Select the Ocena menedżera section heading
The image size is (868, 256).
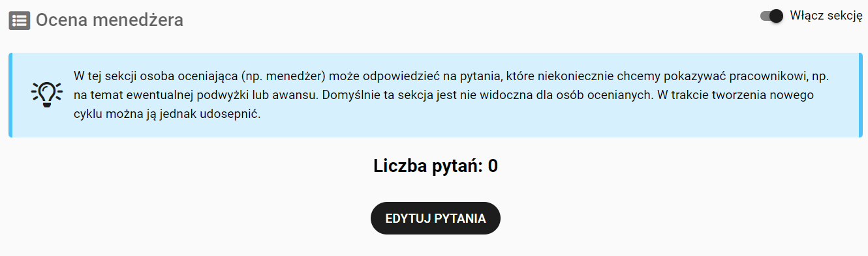coord(109,20)
